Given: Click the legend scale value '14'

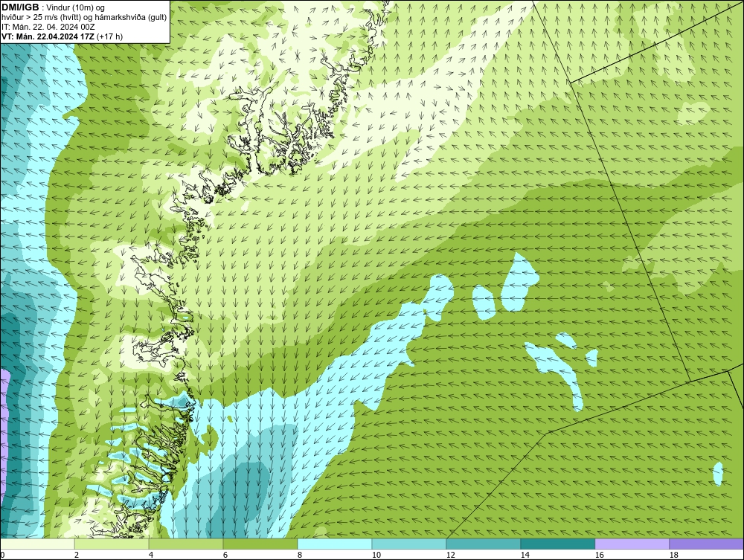Looking at the screenshot, I should coord(525,555).
